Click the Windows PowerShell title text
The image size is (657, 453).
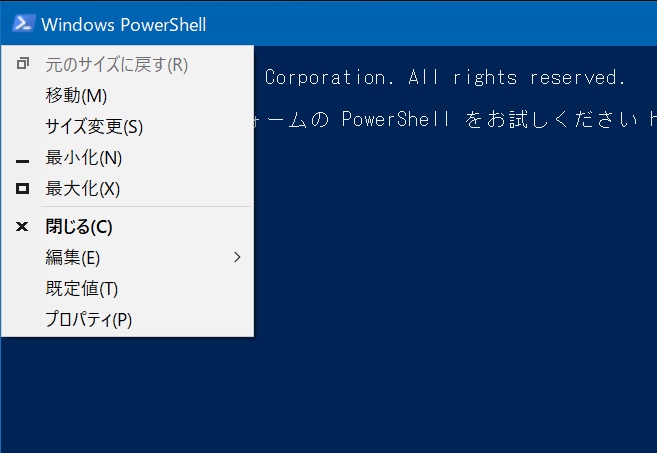[x=124, y=25]
